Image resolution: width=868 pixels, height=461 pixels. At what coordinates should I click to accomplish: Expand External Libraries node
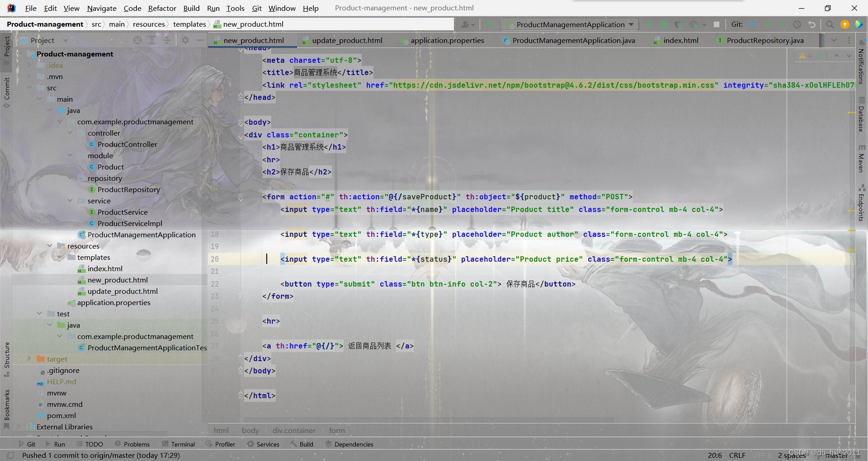click(19, 427)
